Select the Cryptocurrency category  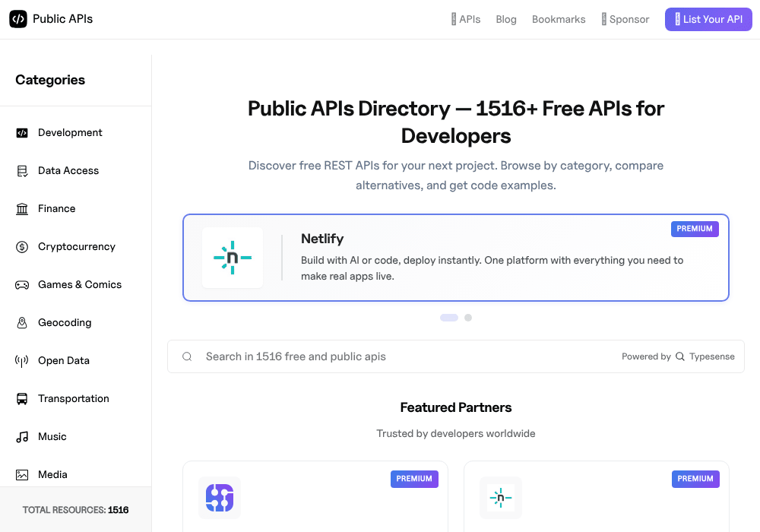(x=75, y=246)
